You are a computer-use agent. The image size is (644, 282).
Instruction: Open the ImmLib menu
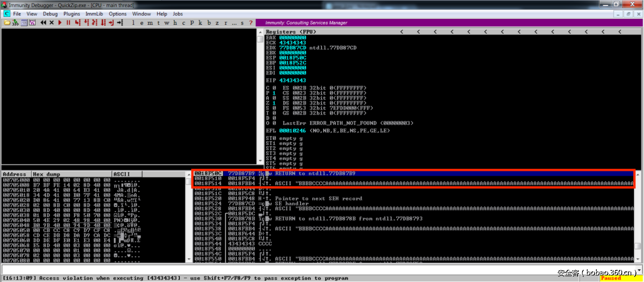tap(94, 14)
